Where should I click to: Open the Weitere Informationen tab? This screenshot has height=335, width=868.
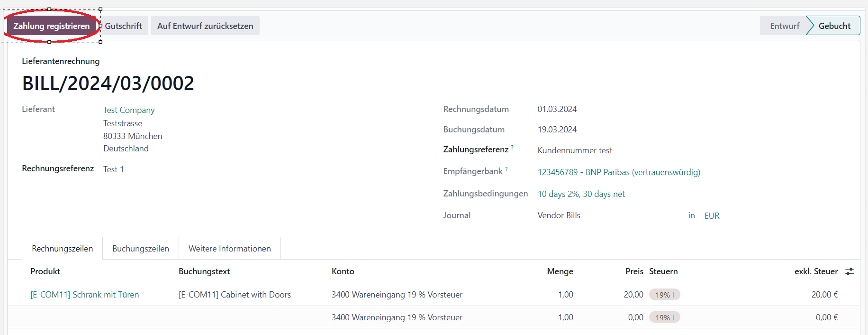coord(230,248)
